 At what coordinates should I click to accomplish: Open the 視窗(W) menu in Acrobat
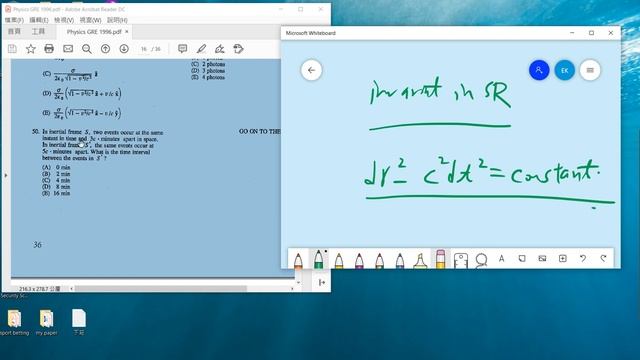(90, 20)
